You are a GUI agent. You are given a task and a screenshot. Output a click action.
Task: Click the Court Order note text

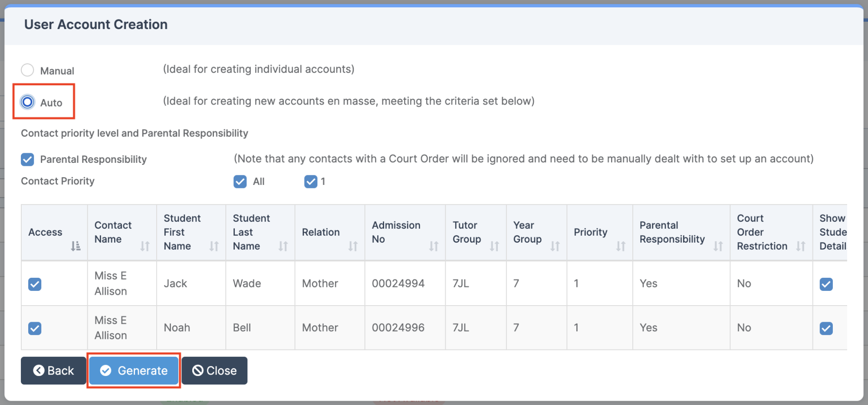523,159
